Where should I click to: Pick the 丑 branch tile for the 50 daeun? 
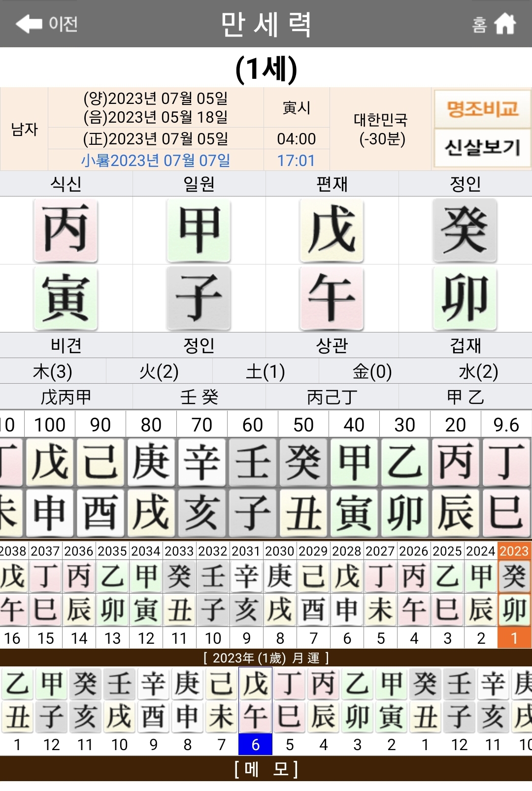pyautogui.click(x=303, y=513)
